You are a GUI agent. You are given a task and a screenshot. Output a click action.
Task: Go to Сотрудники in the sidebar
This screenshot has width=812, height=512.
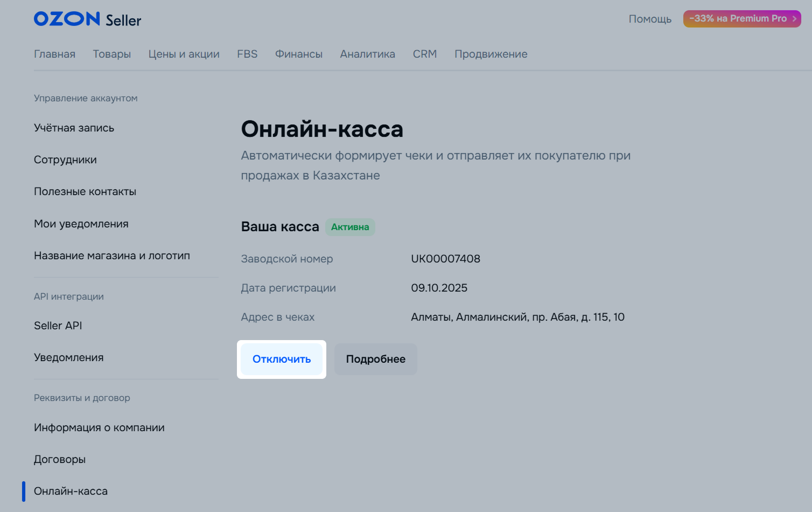click(65, 160)
